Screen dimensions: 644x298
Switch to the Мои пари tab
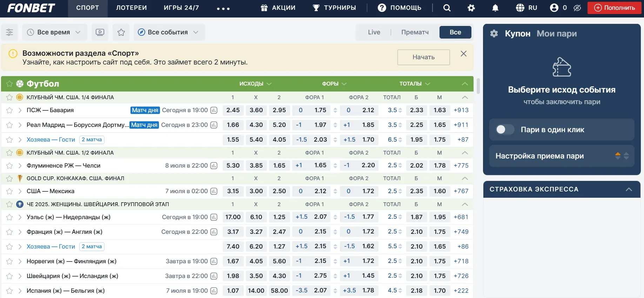(x=556, y=34)
